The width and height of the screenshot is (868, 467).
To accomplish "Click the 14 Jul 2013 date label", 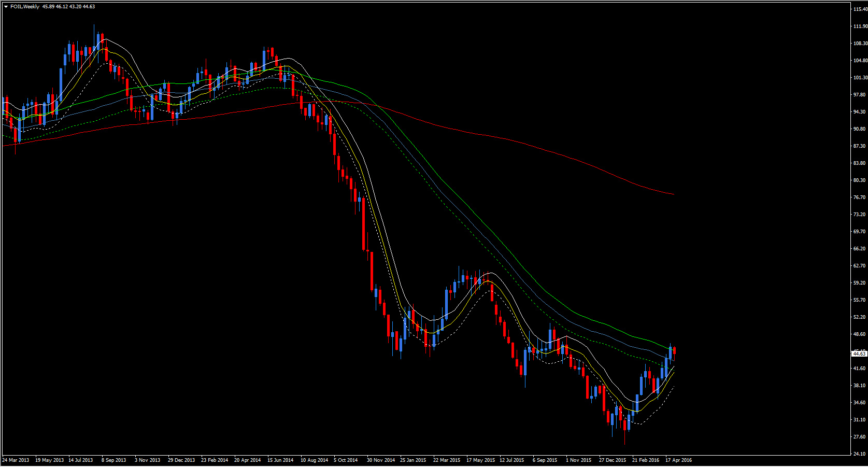I will pos(81,460).
